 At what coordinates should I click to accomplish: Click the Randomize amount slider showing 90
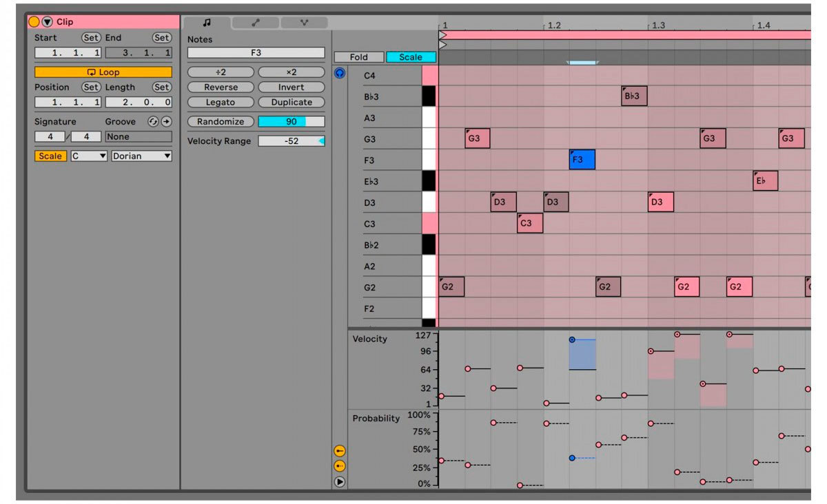click(291, 122)
